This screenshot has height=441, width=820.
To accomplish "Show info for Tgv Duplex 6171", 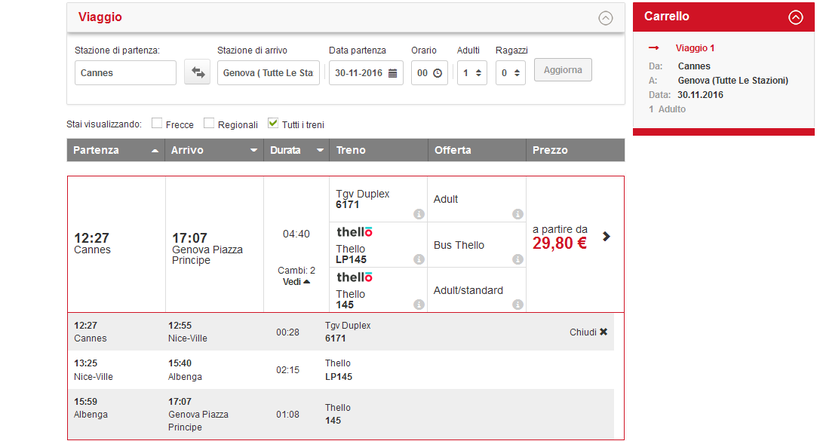I will point(419,214).
